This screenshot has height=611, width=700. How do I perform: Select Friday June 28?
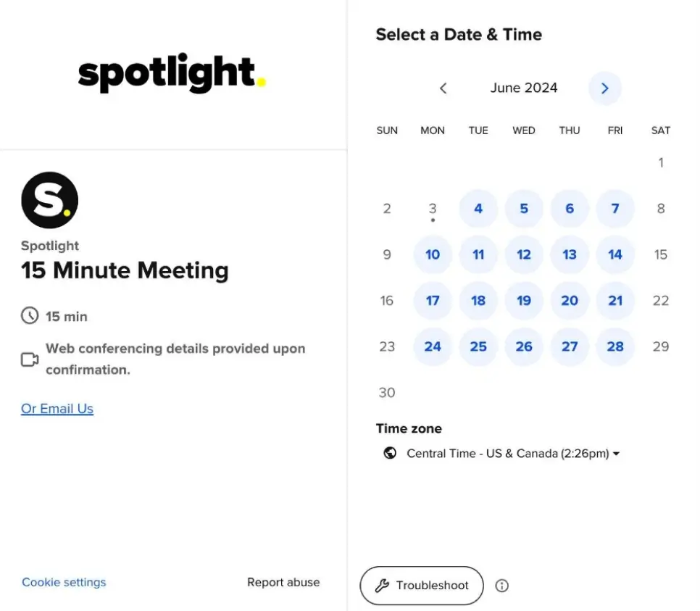click(615, 346)
